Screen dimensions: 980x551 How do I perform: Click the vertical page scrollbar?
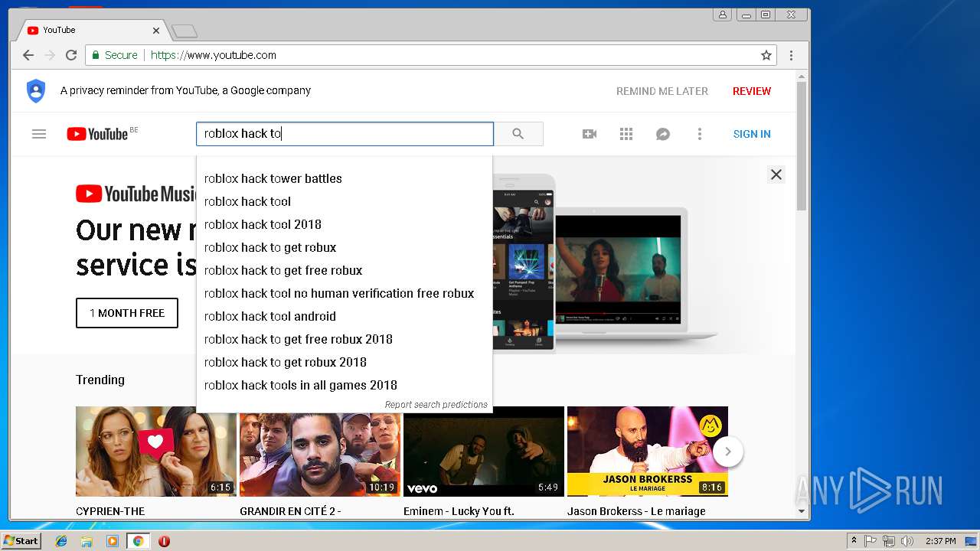802,145
